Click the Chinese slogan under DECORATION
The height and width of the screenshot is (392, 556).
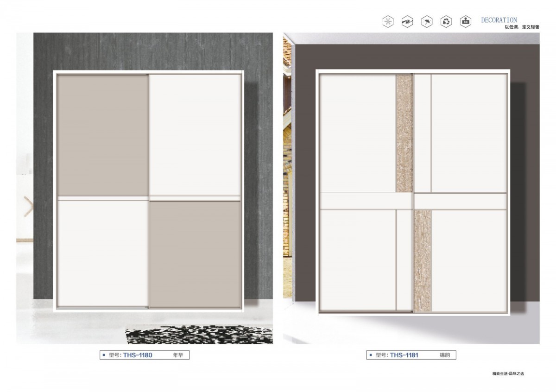pos(522,28)
